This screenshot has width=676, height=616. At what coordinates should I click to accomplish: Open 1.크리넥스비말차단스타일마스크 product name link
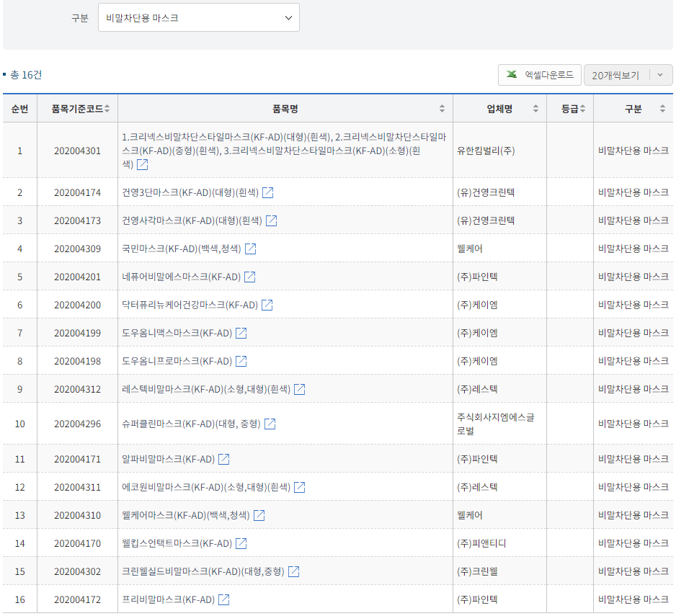tap(284, 151)
